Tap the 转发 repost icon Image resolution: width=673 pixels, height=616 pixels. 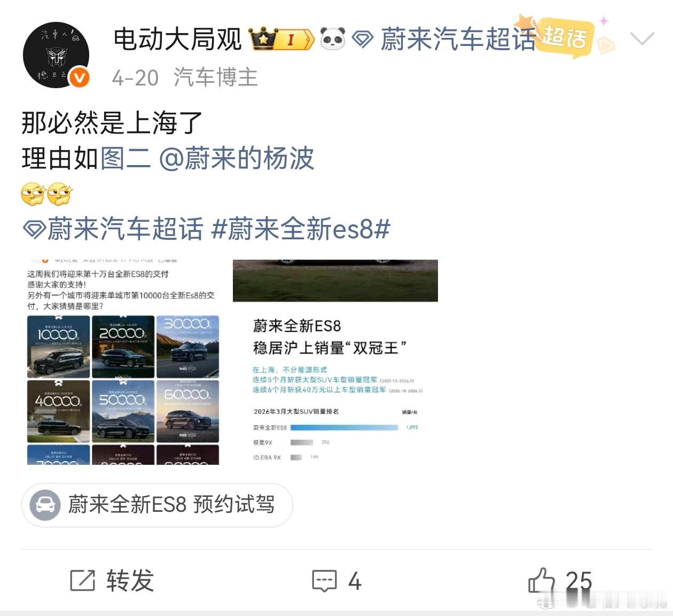point(82,581)
